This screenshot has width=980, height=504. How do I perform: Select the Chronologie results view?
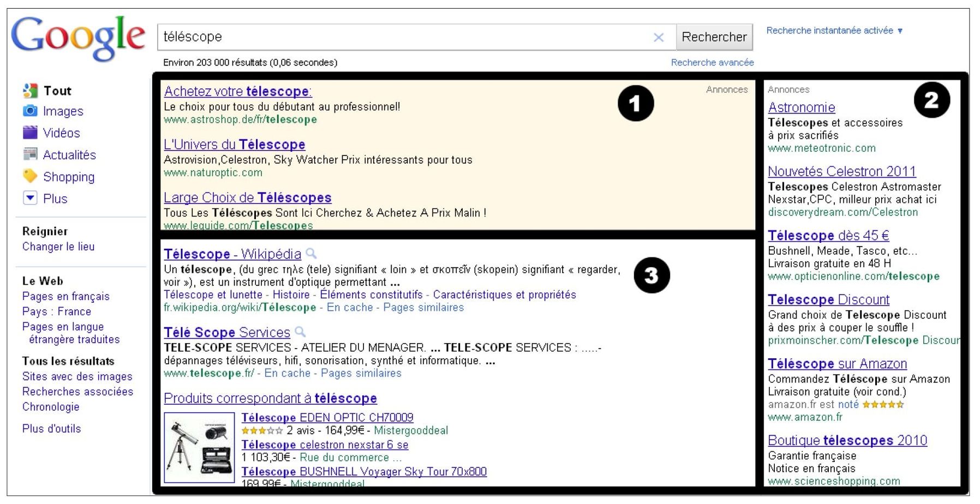pos(51,406)
